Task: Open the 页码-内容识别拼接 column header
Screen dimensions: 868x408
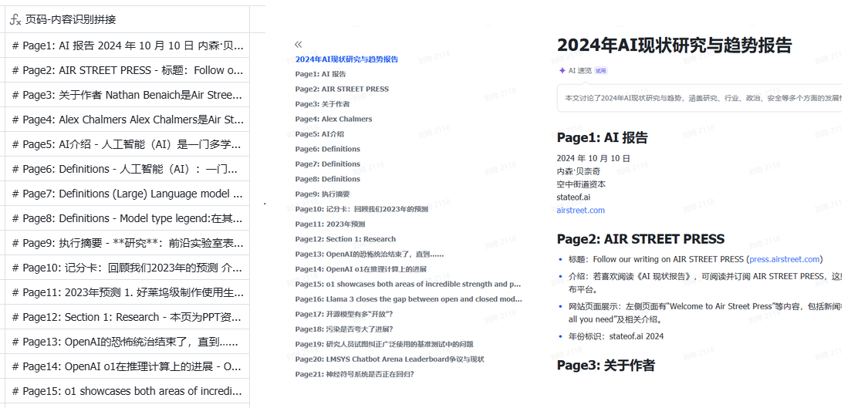Action: [x=71, y=19]
